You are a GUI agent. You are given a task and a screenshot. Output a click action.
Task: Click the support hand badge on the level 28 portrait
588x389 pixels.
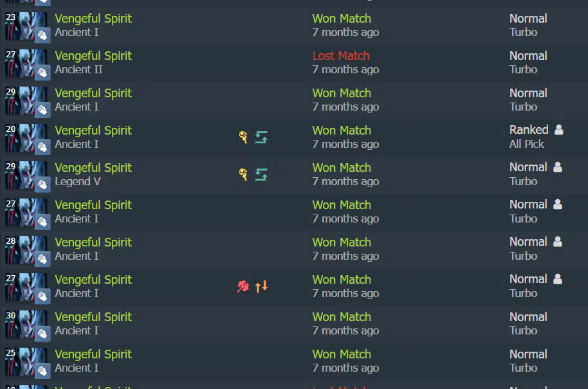(x=43, y=259)
